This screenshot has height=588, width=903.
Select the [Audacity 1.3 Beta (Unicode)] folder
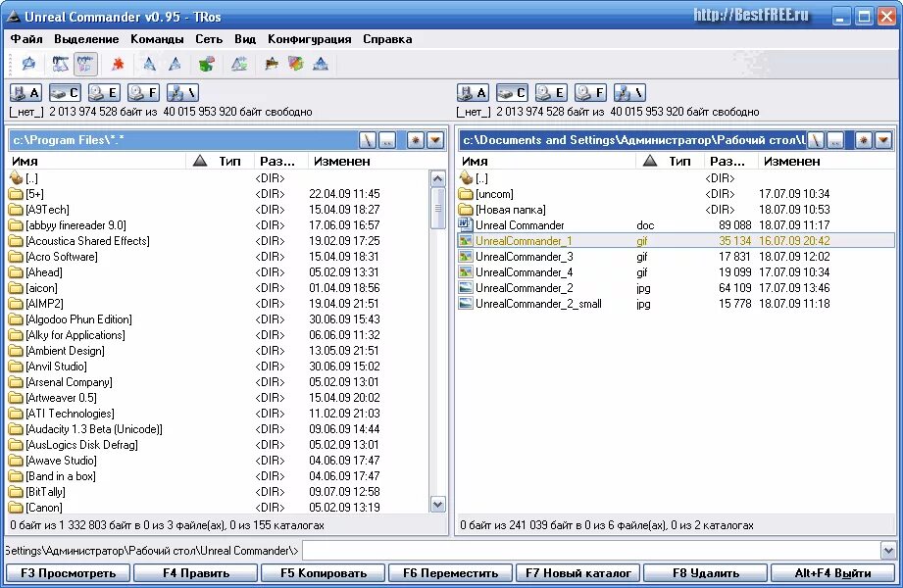[x=219, y=429]
